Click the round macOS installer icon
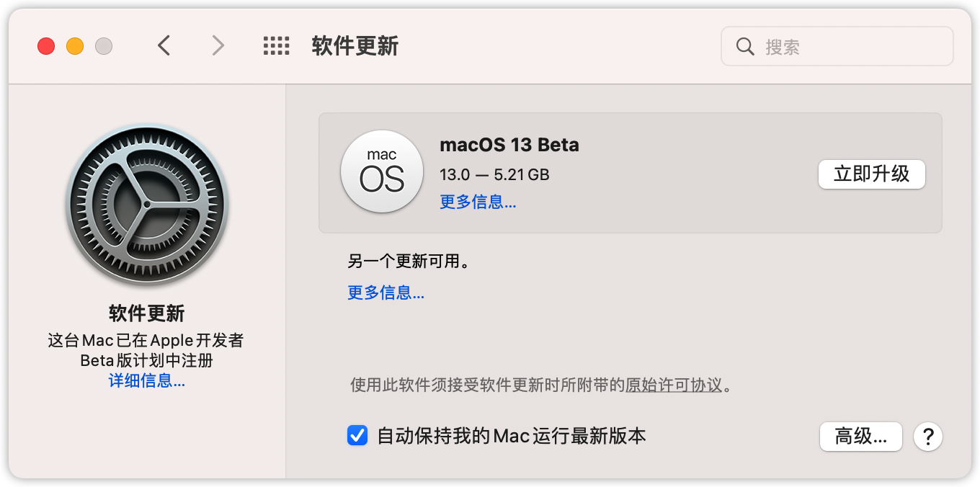 pos(381,172)
